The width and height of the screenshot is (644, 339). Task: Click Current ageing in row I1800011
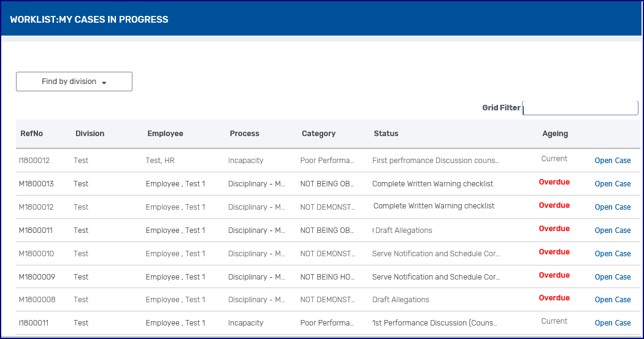pyautogui.click(x=554, y=321)
